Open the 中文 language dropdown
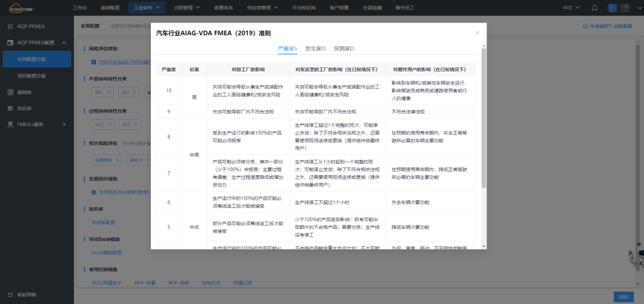The width and height of the screenshot is (644, 304). [571, 8]
